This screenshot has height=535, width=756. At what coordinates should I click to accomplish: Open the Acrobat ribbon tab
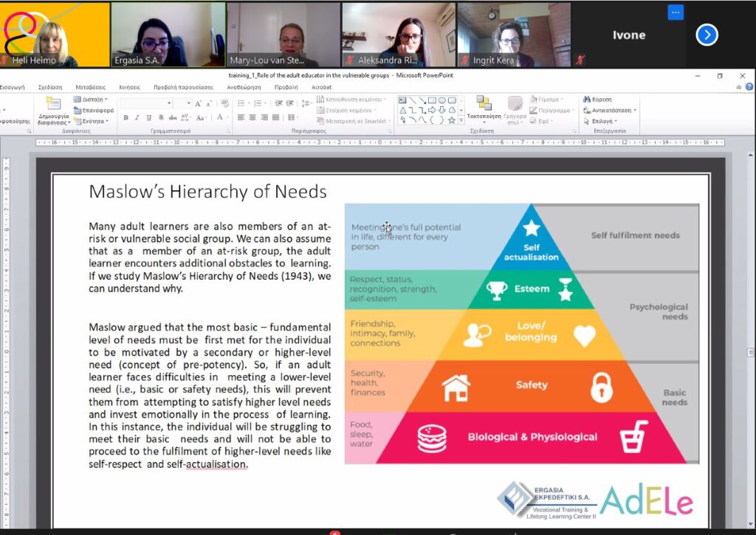click(321, 87)
